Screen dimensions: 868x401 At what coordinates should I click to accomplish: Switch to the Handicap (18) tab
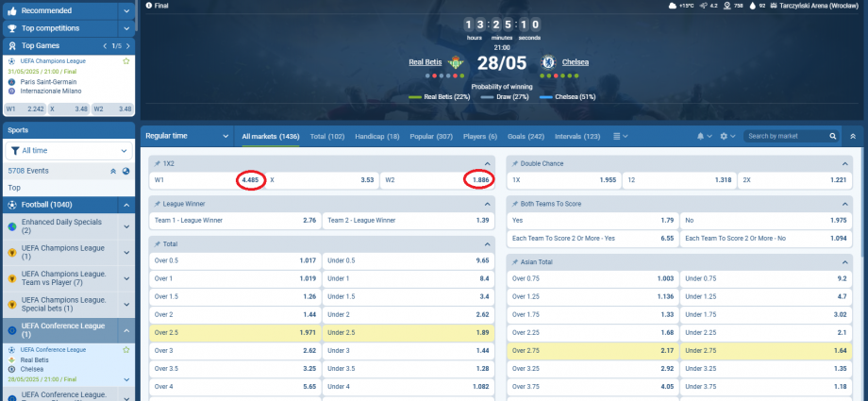point(377,136)
